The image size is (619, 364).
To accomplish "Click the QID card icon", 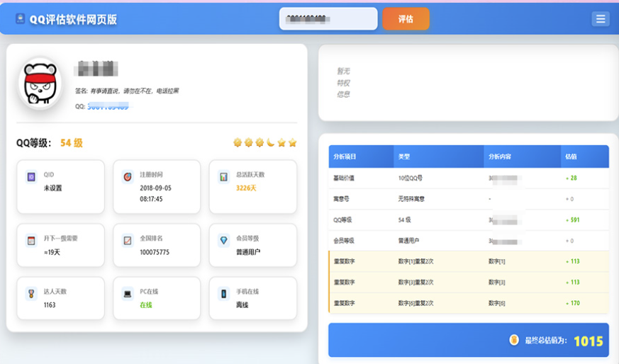I will (31, 176).
